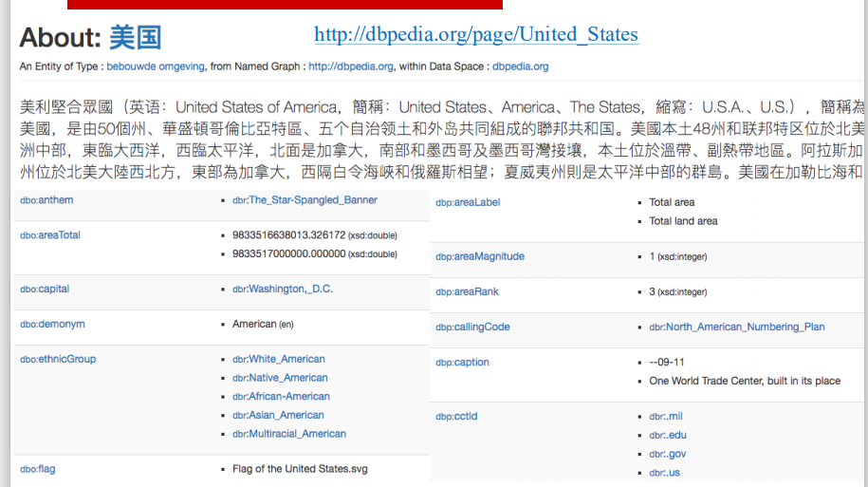Open dbr:North_American_Numbering_Plan link
Viewport: 868px width, 487px height.
(x=737, y=327)
